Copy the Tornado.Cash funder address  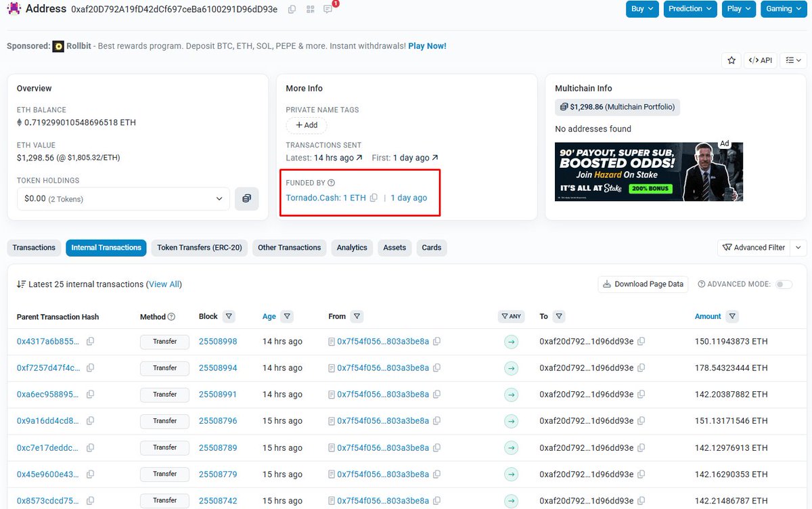(374, 198)
